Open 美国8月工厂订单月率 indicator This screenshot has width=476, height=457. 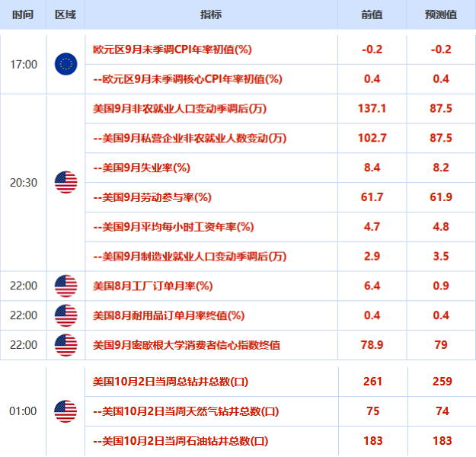[152, 286]
